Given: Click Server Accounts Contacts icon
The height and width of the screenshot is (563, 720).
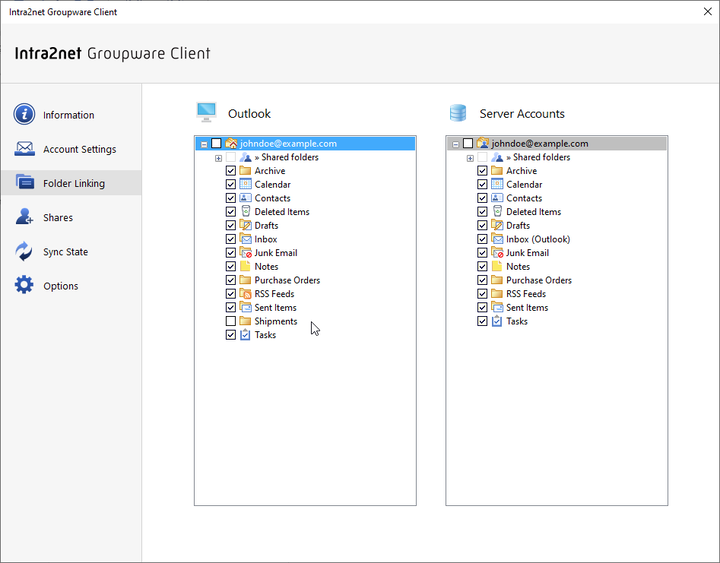Looking at the screenshot, I should pos(497,198).
